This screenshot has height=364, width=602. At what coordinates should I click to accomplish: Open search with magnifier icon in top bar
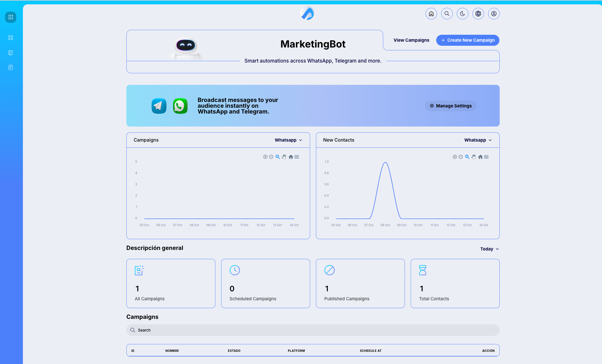coord(447,14)
